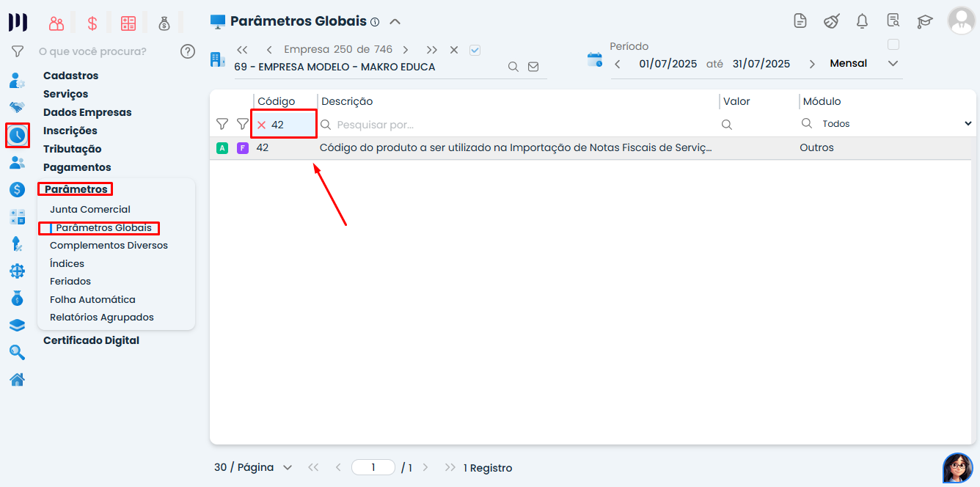980x487 pixels.
Task: Click the envelope icon next to company name
Action: (x=533, y=67)
